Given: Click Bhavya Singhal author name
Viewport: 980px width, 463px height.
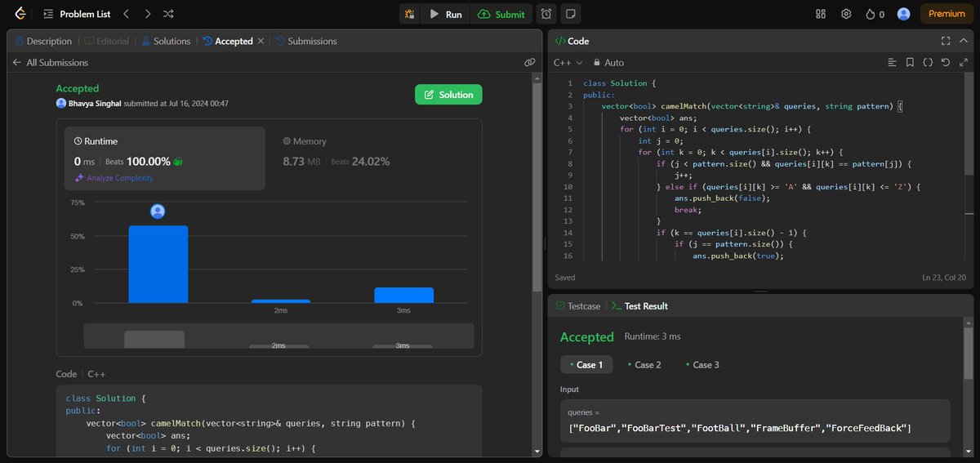Looking at the screenshot, I should 95,104.
